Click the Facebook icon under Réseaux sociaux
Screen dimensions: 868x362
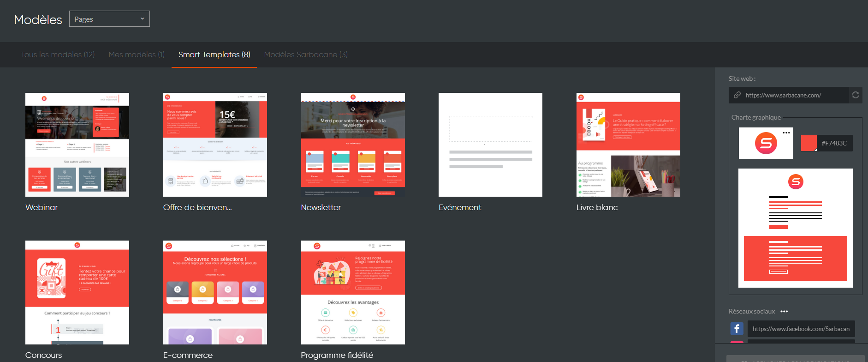pos(737,329)
